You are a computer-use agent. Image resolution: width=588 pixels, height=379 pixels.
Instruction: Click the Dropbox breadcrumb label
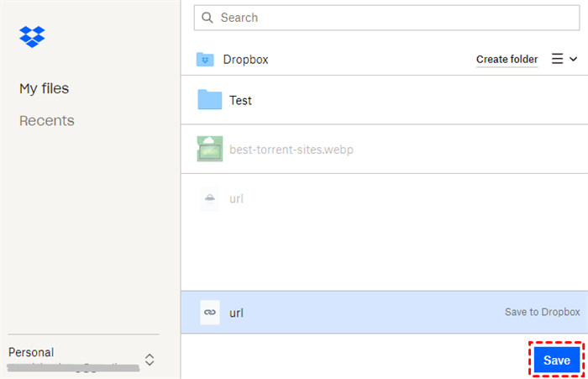[x=245, y=60]
